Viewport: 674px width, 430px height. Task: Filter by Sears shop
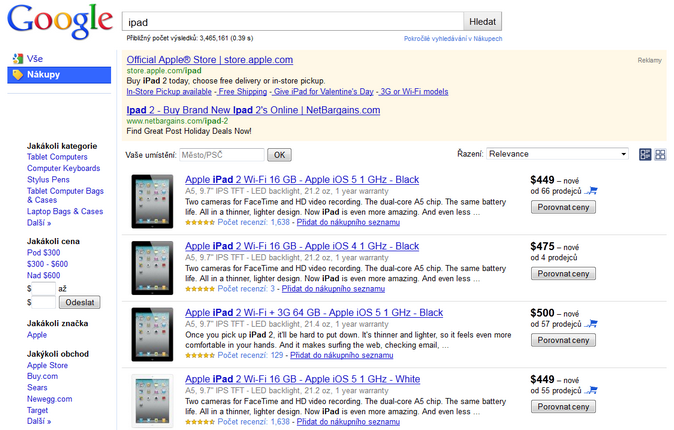(x=37, y=387)
